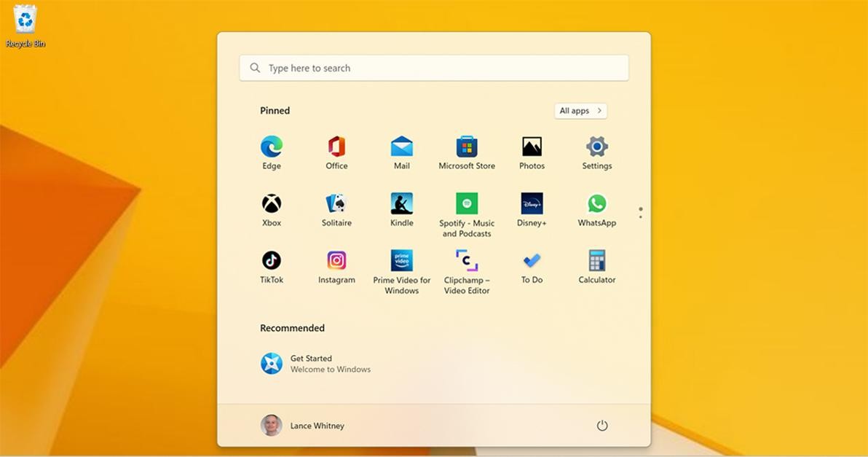868x457 pixels.
Task: Launch the Office app
Action: point(336,152)
